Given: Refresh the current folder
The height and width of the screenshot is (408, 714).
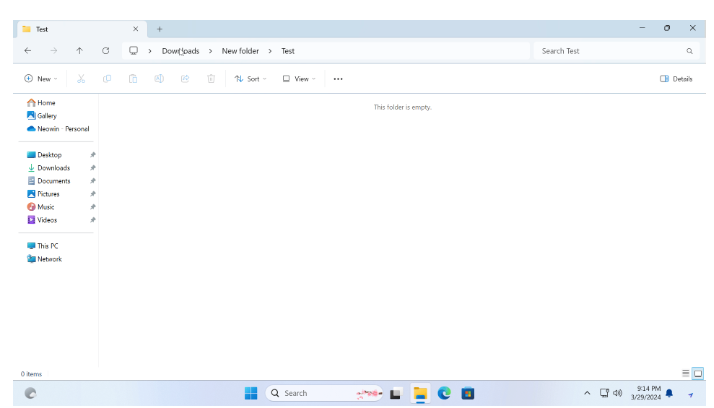Looking at the screenshot, I should click(x=106, y=51).
